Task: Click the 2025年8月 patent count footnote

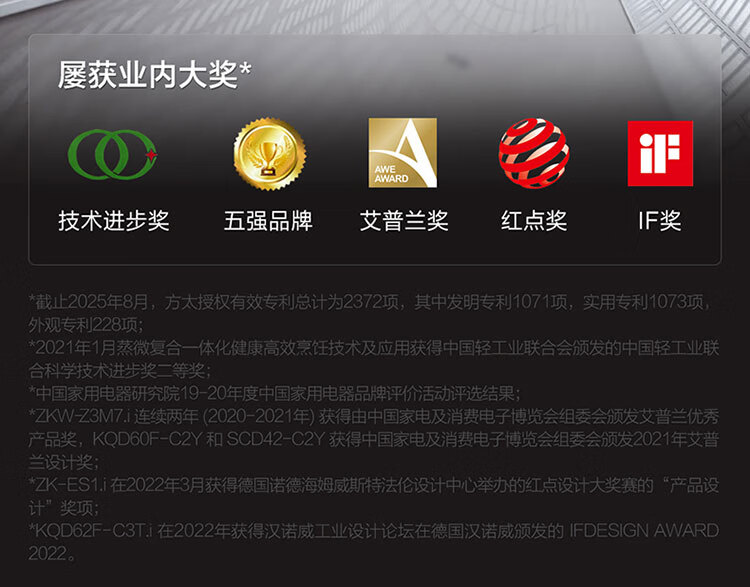Action: coord(371,302)
